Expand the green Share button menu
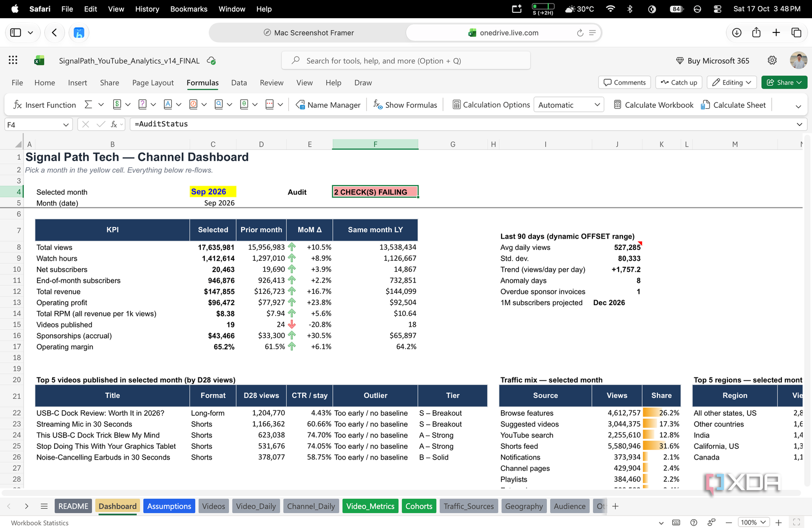 799,82
